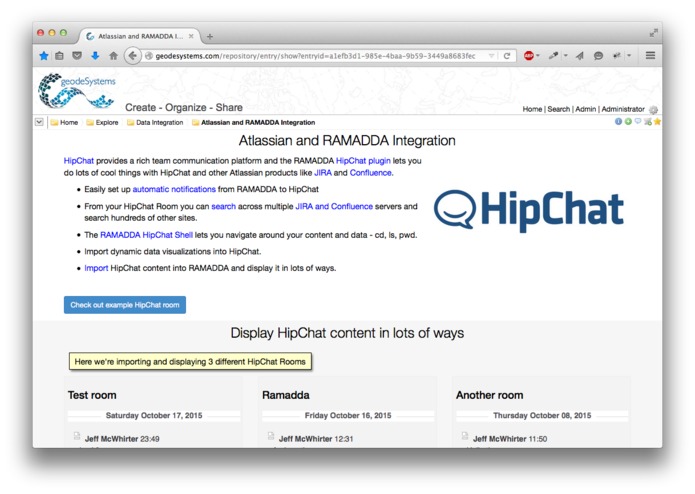This screenshot has width=695, height=494.
Task: Open the HipChat plugin link
Action: pos(363,161)
